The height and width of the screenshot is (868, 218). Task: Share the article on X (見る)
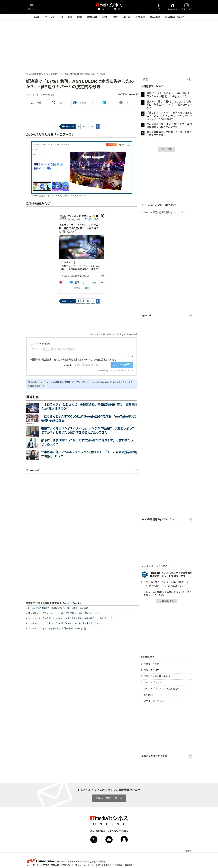pyautogui.click(x=59, y=103)
